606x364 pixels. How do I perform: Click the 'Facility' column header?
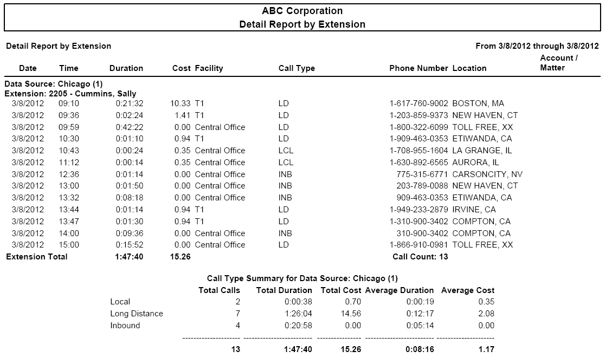coord(209,68)
